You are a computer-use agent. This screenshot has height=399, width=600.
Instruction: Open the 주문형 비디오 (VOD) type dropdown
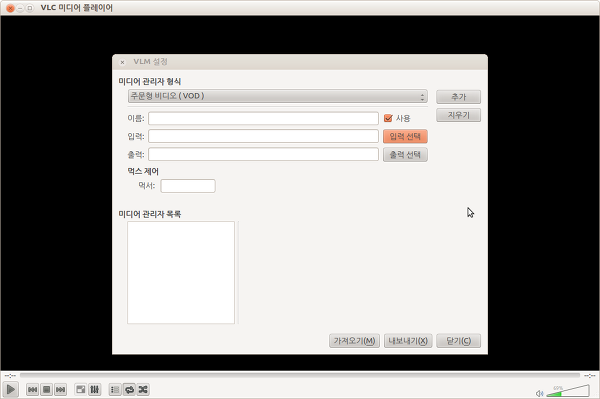click(x=278, y=96)
